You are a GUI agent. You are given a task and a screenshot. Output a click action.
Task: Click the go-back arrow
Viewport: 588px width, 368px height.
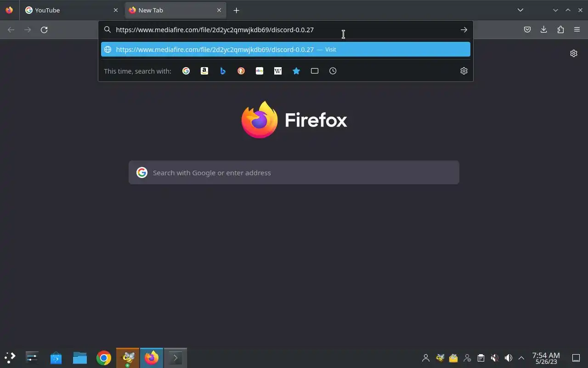pos(11,30)
